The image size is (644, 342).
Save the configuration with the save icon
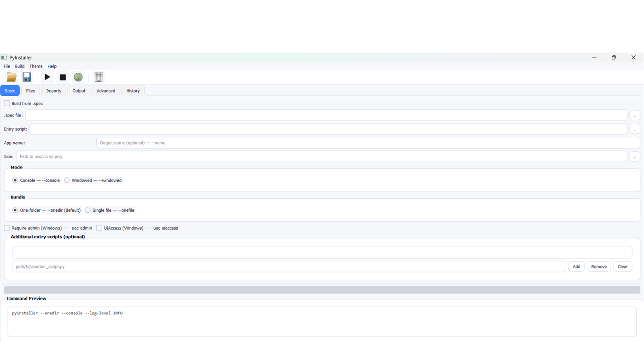coord(27,77)
